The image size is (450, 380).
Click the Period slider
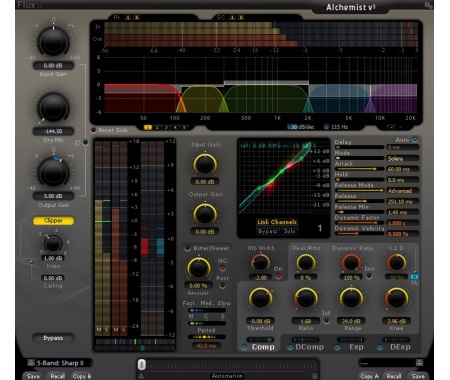point(207,337)
